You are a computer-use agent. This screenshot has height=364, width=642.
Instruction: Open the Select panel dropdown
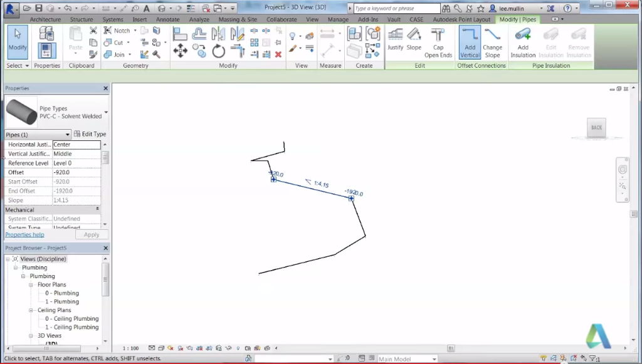(x=17, y=65)
